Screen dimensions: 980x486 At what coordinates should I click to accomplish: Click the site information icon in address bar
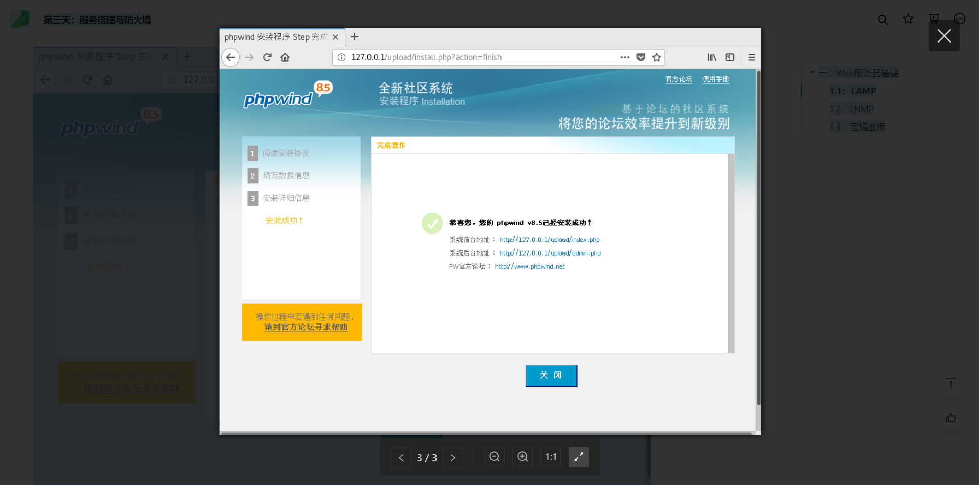tap(342, 57)
